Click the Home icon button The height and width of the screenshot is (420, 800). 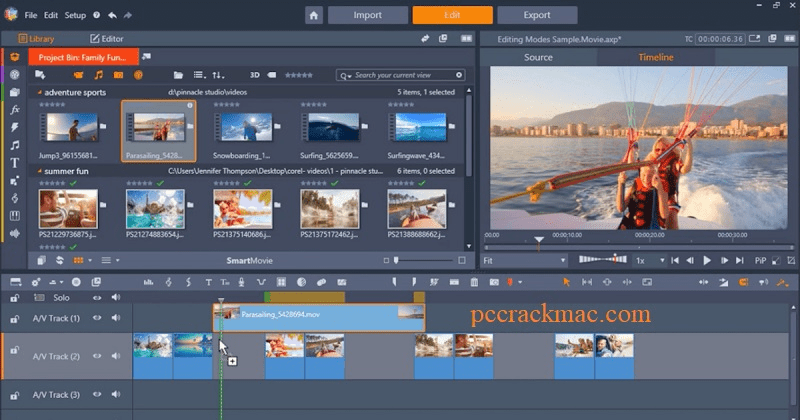[314, 16]
